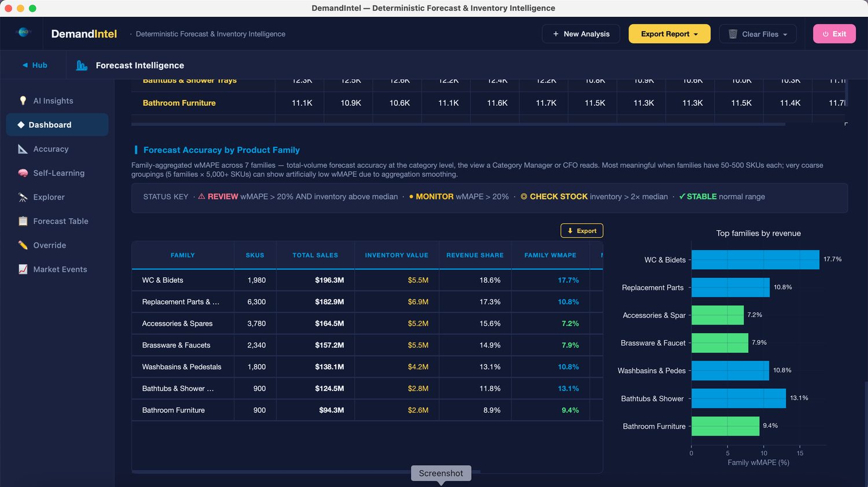Open the Override pencil icon
Screen dimensions: 868x487
tap(23, 245)
